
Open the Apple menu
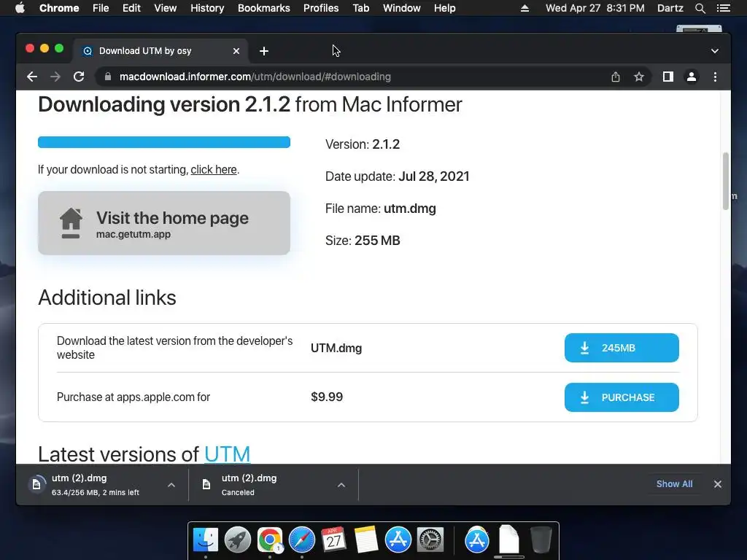tap(20, 8)
